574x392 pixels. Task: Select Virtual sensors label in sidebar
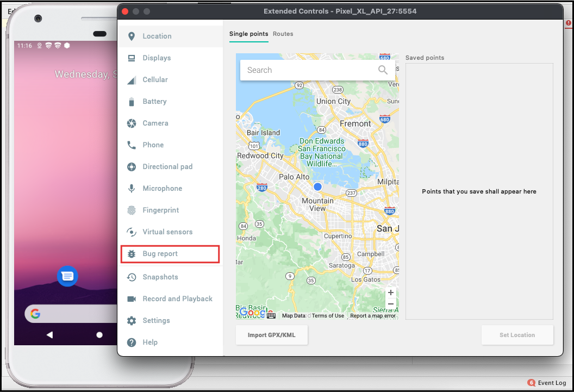point(167,232)
